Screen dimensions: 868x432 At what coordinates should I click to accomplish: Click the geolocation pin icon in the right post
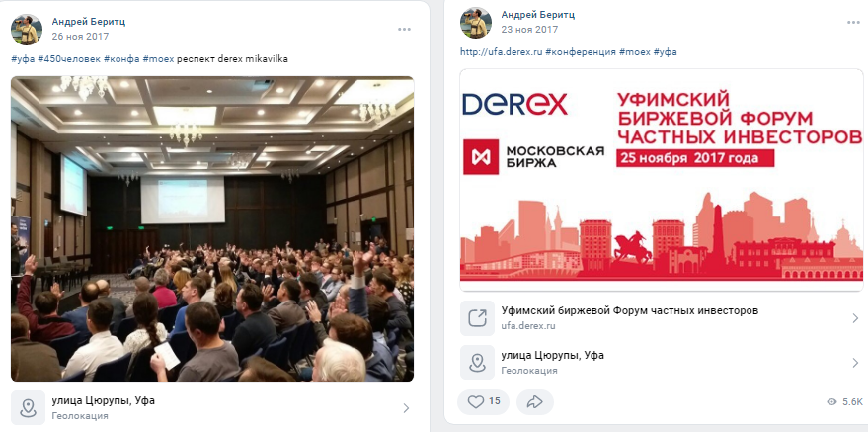[477, 362]
